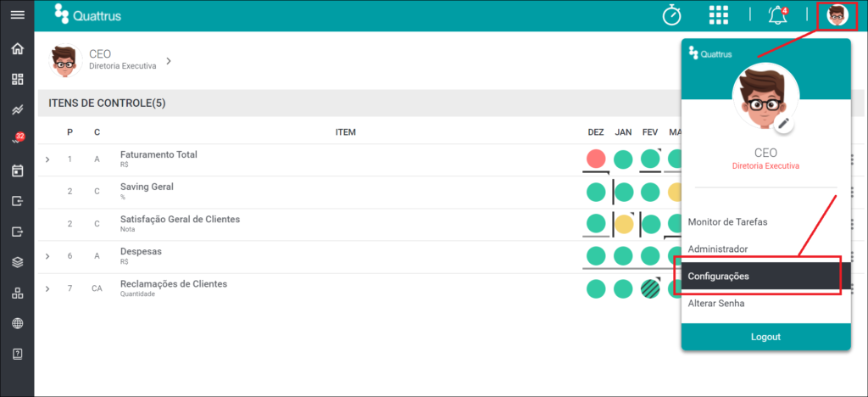The image size is (868, 397).
Task: Click the Quattrus logo in header
Action: pyautogui.click(x=87, y=15)
